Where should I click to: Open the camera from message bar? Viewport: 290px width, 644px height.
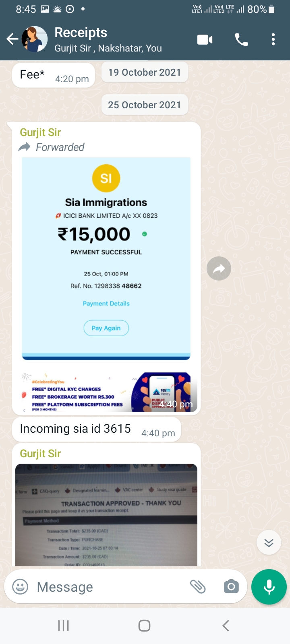click(231, 587)
